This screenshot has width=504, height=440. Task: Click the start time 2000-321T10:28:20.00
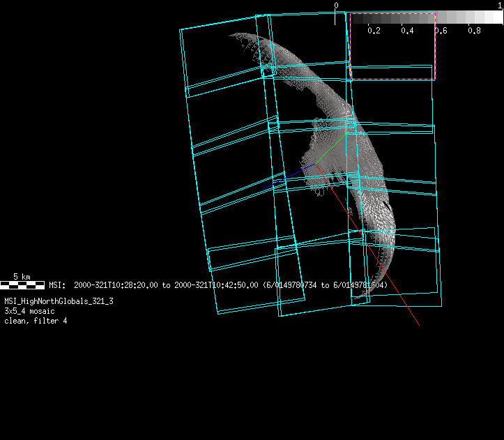(x=116, y=285)
